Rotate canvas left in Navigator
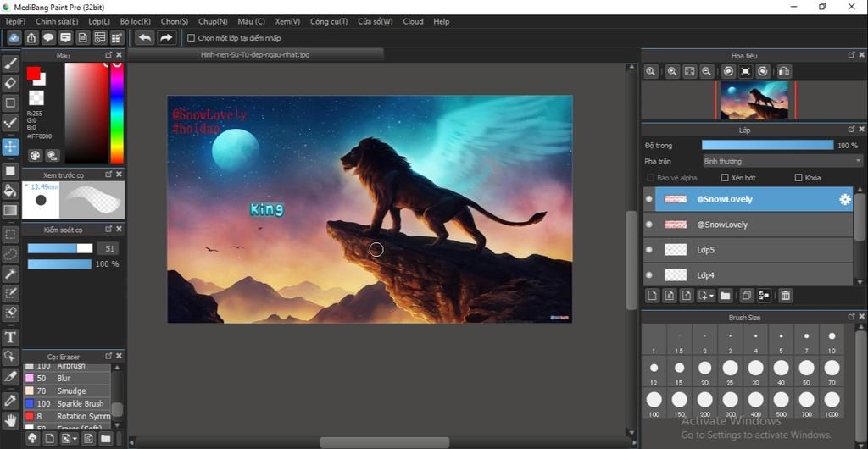The height and width of the screenshot is (449, 868). [x=728, y=71]
